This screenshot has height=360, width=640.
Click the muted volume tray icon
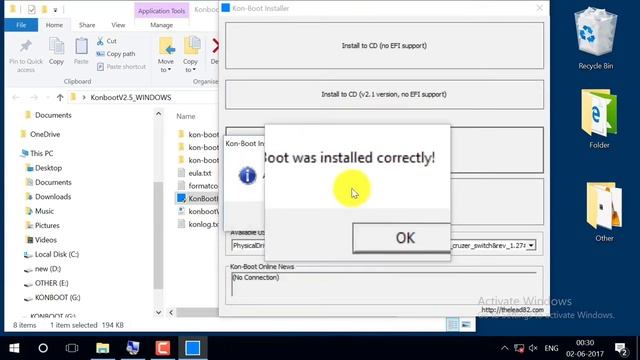coord(533,348)
